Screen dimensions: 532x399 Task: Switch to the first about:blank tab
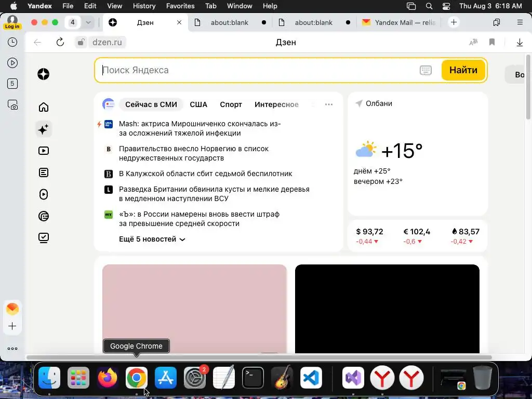(230, 22)
